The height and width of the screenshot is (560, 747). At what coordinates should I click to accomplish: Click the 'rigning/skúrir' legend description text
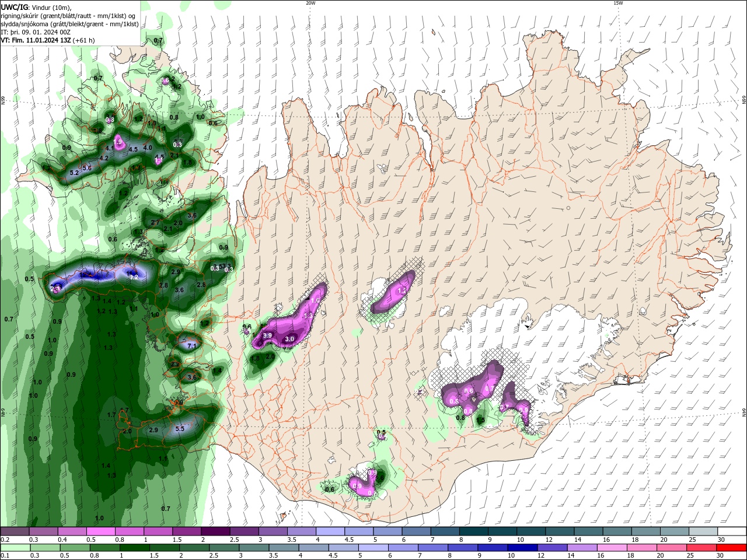pos(21,16)
